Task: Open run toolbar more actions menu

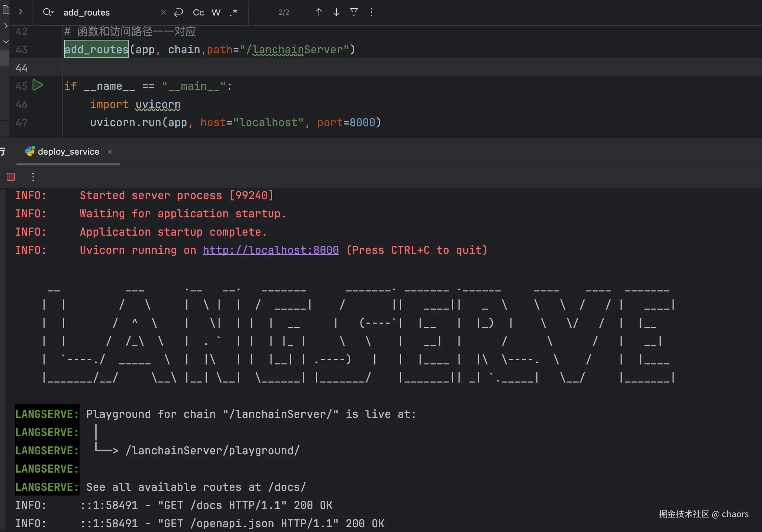Action: point(33,177)
